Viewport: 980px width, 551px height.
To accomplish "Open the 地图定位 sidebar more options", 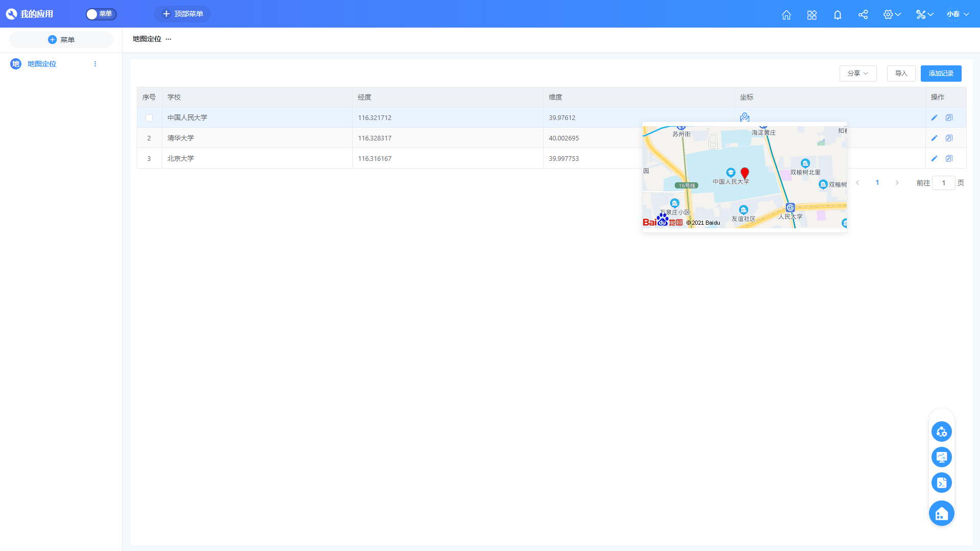I will coord(95,64).
